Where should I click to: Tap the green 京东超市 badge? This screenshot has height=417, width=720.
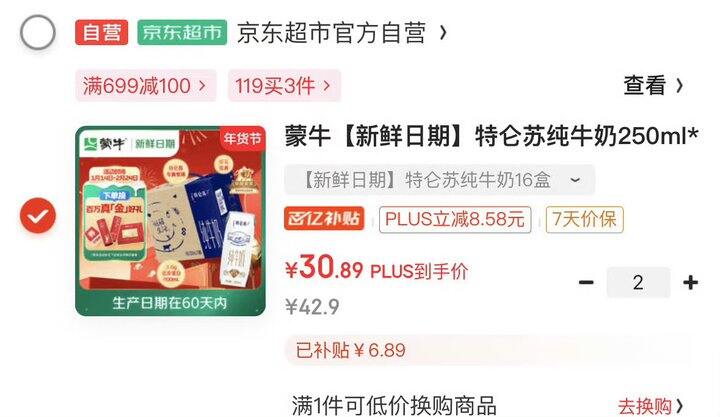tap(182, 33)
